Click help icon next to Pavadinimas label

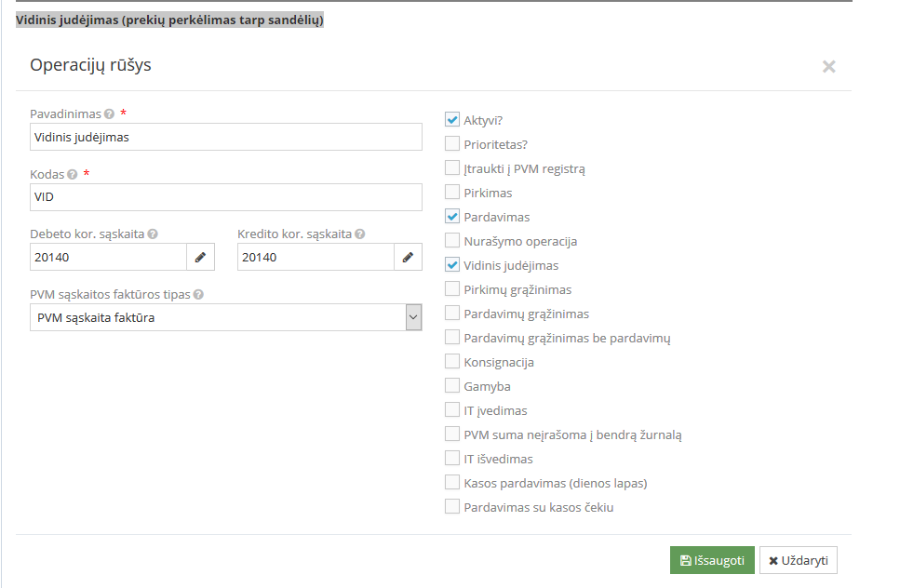[x=109, y=114]
